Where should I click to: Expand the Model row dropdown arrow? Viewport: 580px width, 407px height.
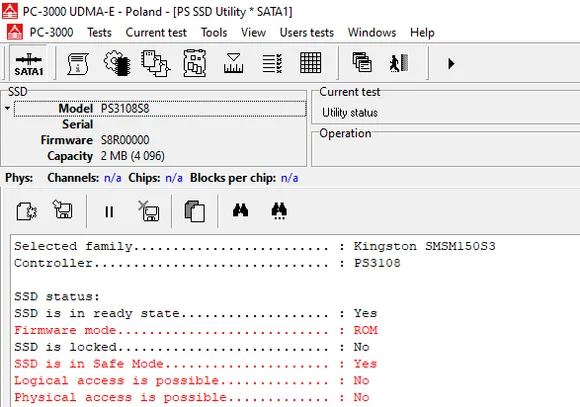tap(7, 108)
